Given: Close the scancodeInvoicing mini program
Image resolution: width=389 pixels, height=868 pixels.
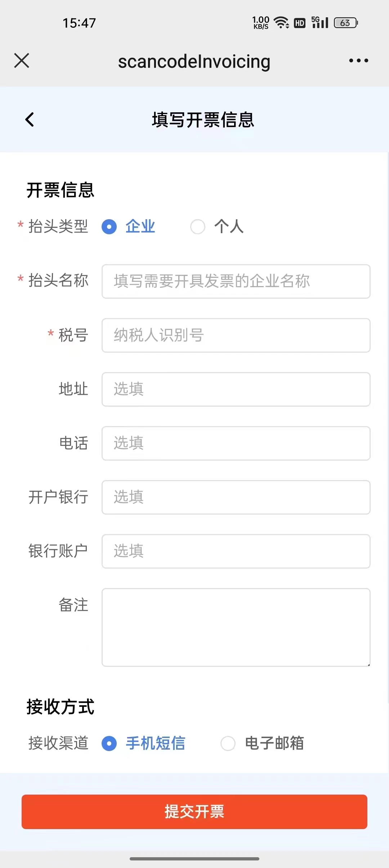Looking at the screenshot, I should pos(22,60).
